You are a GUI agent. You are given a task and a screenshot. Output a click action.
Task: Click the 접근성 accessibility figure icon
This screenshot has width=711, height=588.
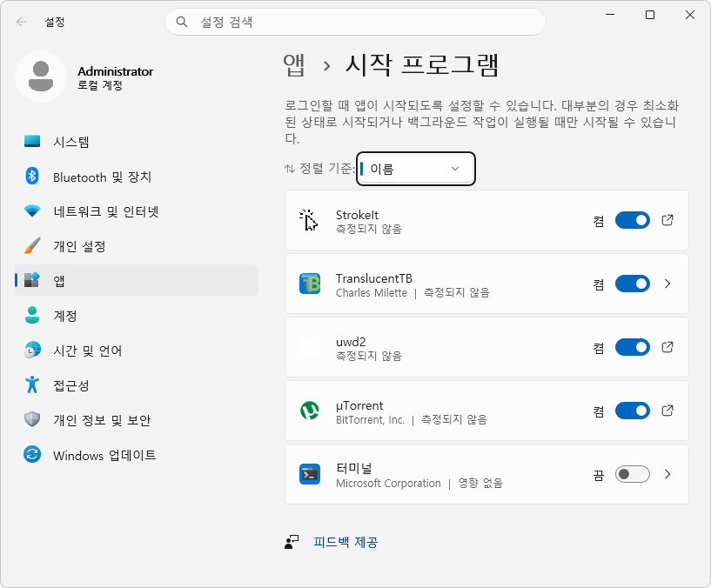31,384
